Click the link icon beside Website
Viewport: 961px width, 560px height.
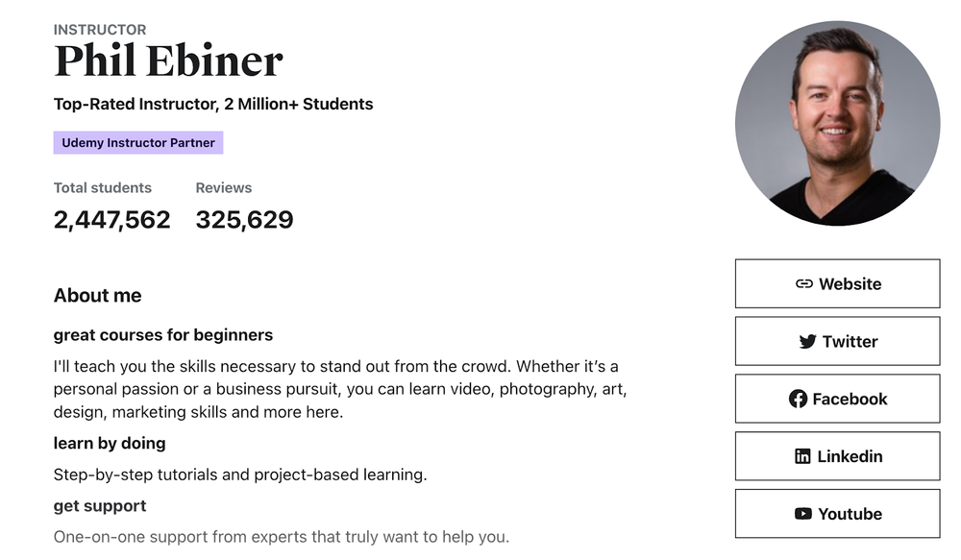[x=803, y=283]
